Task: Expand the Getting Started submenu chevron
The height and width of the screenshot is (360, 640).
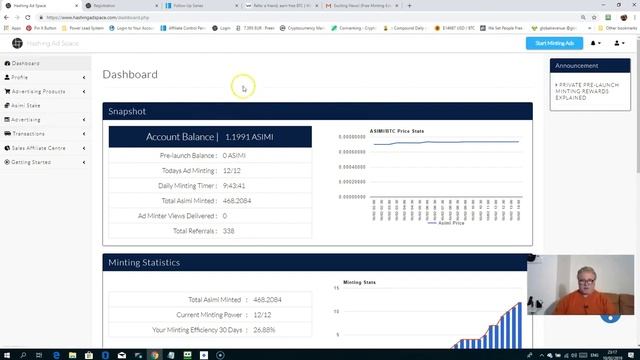Action: pos(84,162)
